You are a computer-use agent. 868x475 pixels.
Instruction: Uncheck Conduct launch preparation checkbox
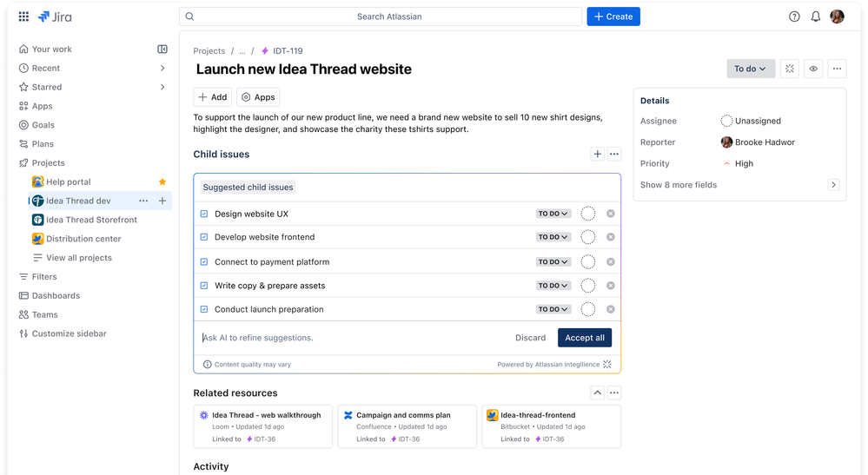[x=203, y=310]
